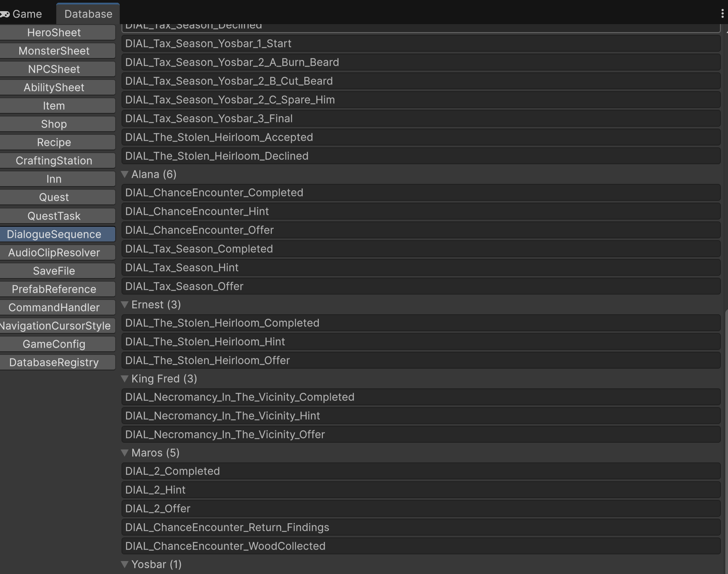Select the Database tab
Viewport: 728px width, 574px height.
(x=88, y=14)
